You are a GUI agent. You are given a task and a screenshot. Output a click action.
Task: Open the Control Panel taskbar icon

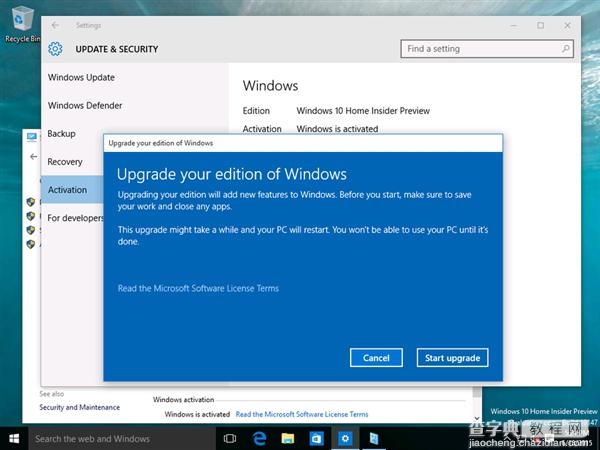374,439
